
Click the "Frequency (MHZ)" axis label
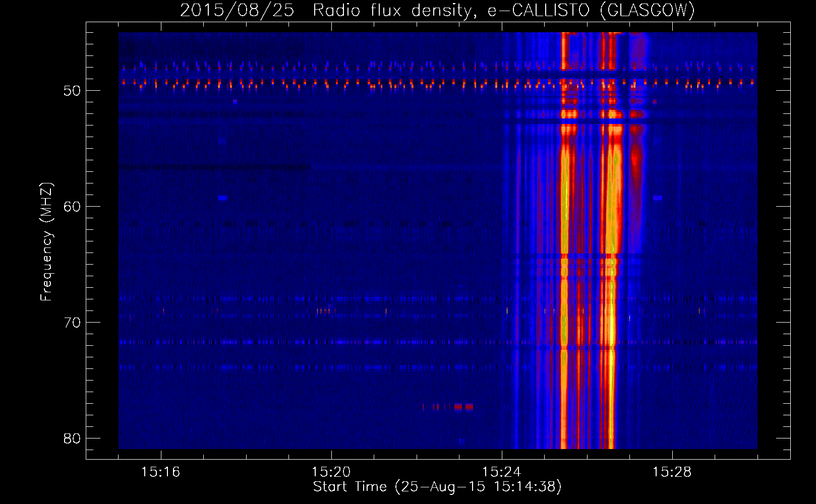(46, 242)
